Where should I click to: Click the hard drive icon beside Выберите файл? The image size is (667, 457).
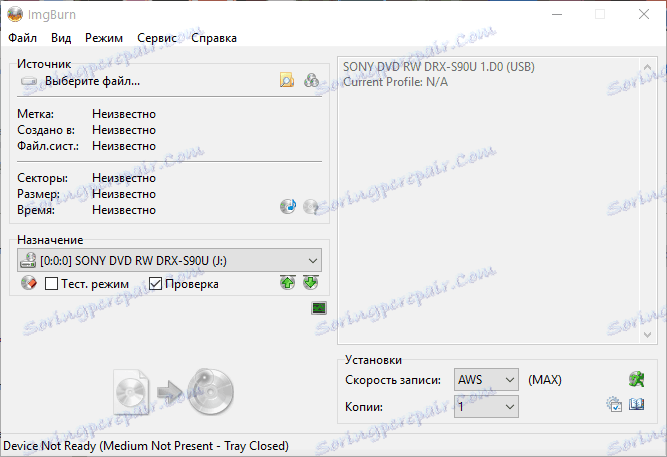29,81
